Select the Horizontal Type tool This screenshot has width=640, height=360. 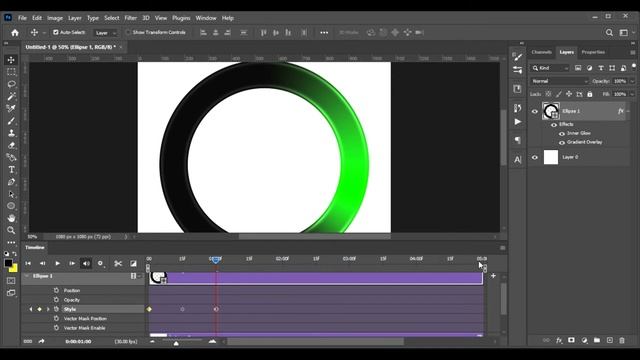click(x=11, y=170)
